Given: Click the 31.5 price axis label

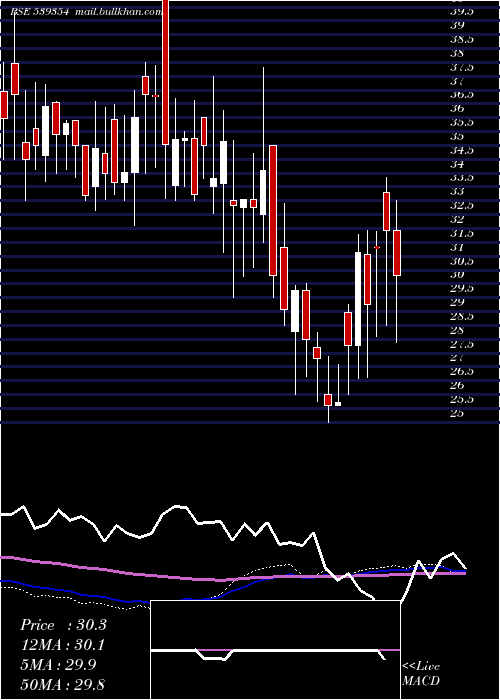Looking at the screenshot, I should pos(461,233).
